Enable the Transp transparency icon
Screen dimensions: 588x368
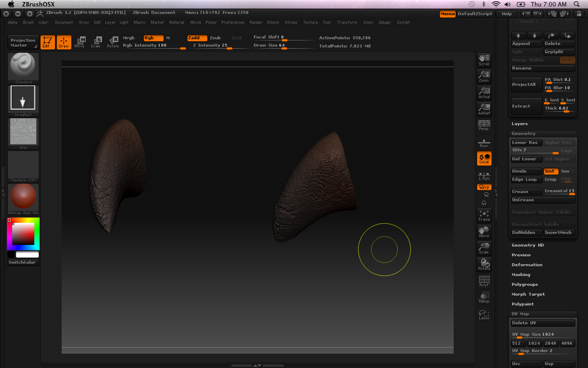pyautogui.click(x=484, y=297)
